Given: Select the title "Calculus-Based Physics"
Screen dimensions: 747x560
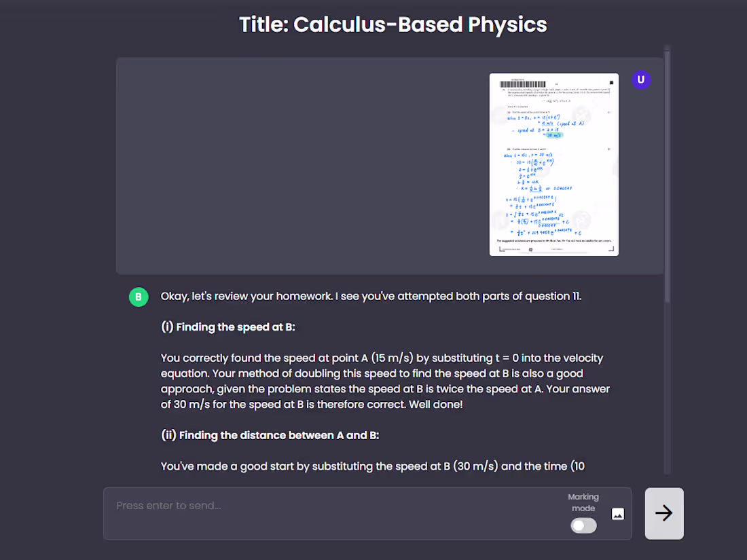Looking at the screenshot, I should 393,24.
